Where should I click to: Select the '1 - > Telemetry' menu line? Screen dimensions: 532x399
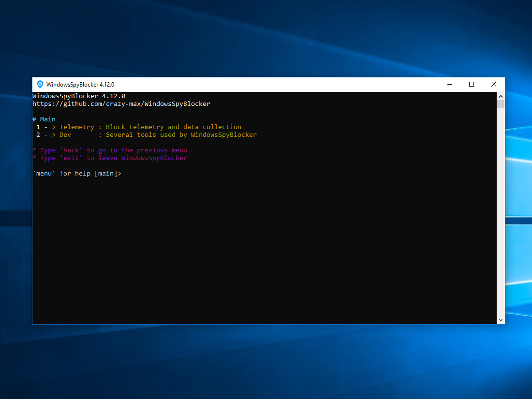coord(139,127)
